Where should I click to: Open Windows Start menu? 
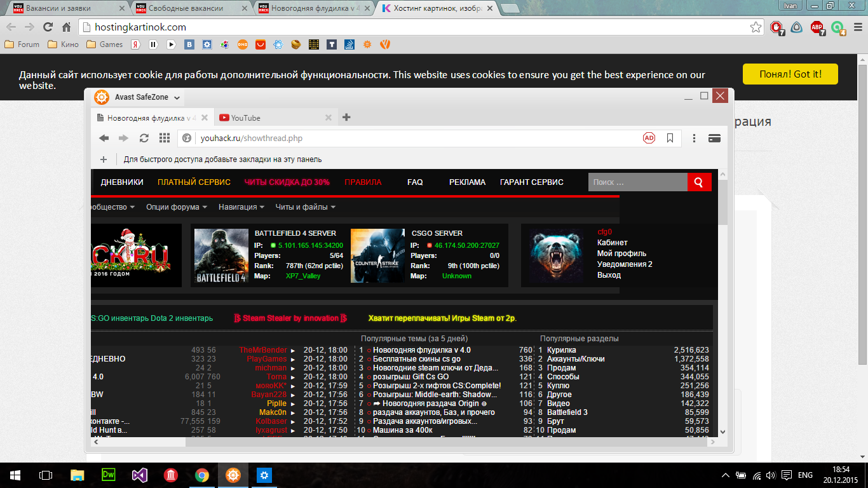tap(15, 475)
